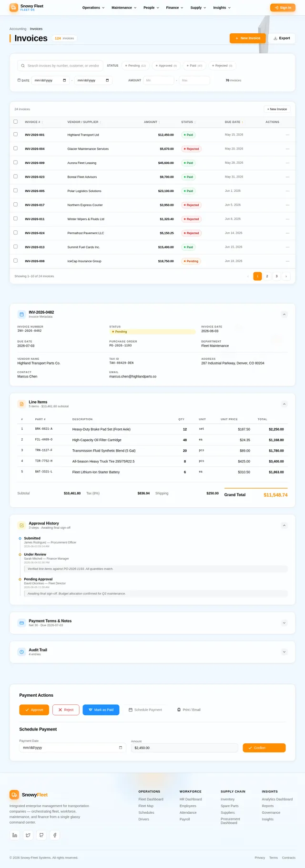
Task: Expand the Audit Trail section
Action: 284,652
